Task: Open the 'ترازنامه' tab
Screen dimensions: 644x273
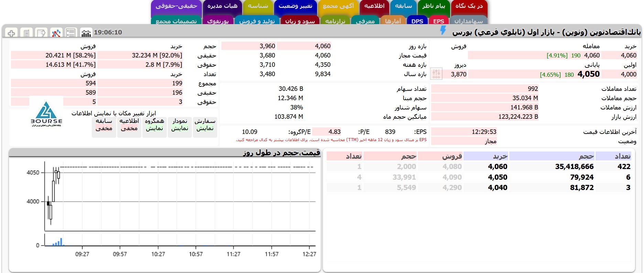Action: (335, 21)
